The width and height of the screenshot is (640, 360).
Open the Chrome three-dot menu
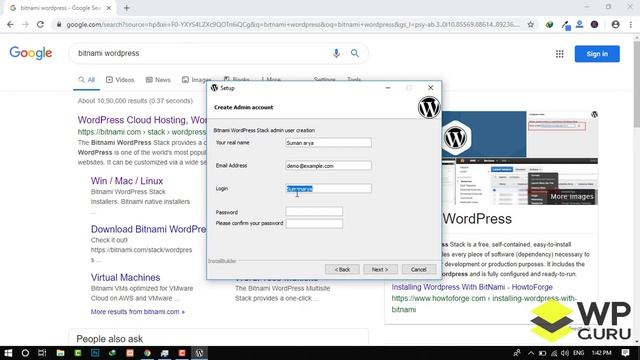pos(631,24)
